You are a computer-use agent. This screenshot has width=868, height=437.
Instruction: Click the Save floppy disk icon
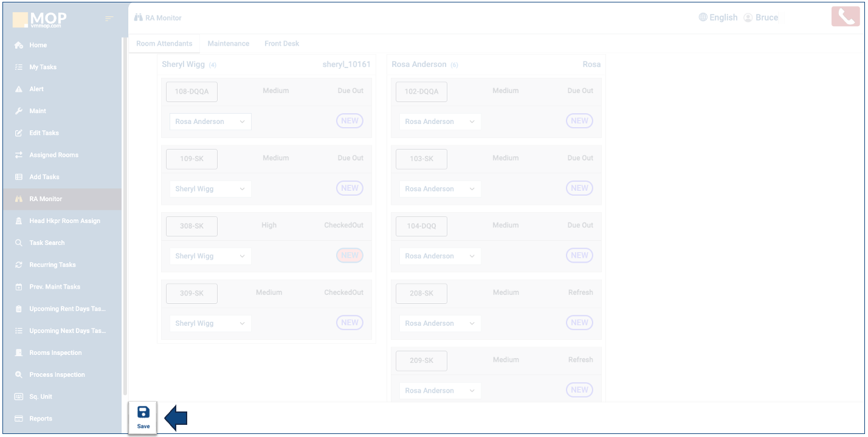pyautogui.click(x=143, y=413)
